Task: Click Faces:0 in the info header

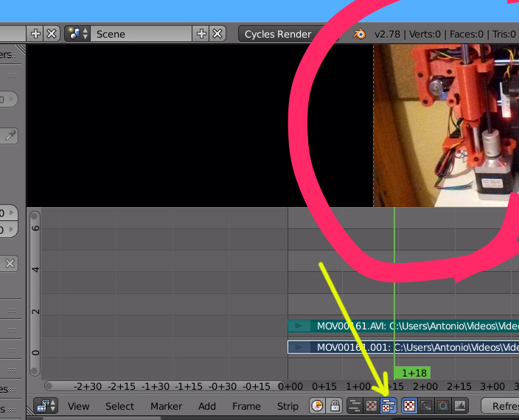Action: point(467,34)
